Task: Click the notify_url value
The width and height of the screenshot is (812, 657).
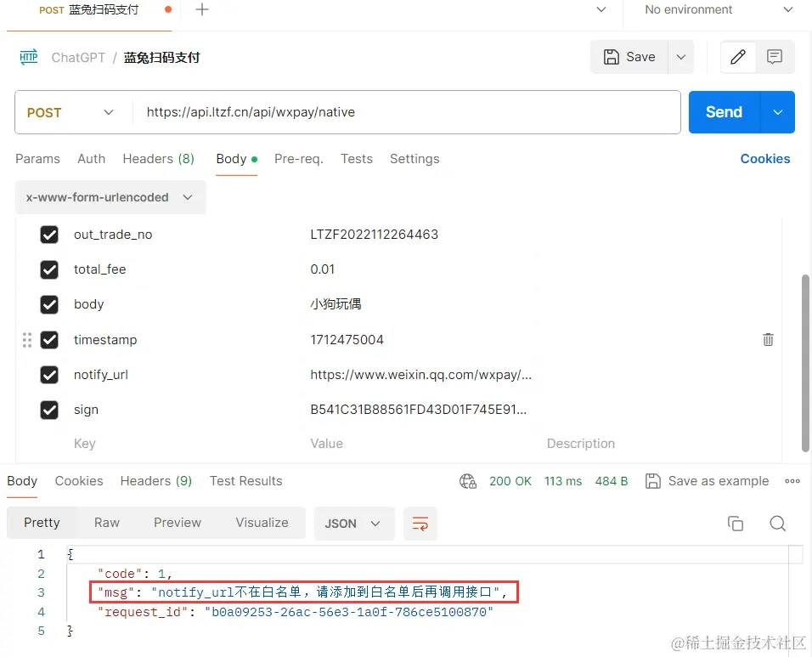Action: 421,375
